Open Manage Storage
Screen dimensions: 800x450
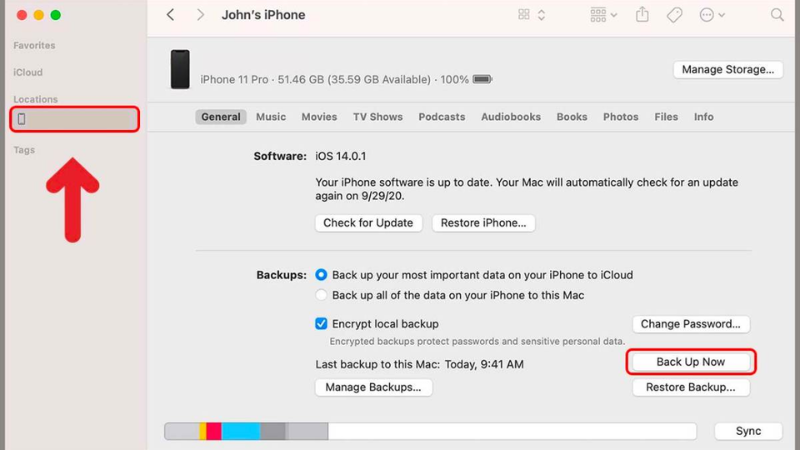[x=728, y=69]
